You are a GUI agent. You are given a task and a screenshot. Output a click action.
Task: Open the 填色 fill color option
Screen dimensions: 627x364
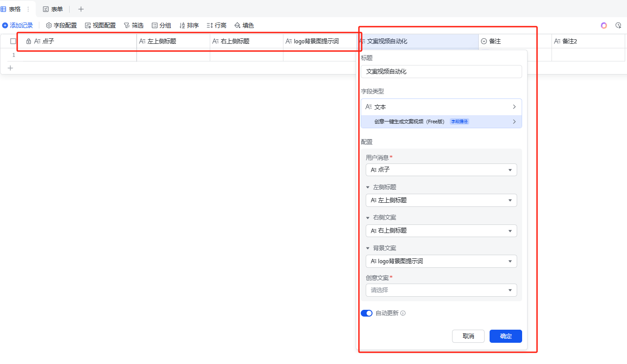(244, 25)
